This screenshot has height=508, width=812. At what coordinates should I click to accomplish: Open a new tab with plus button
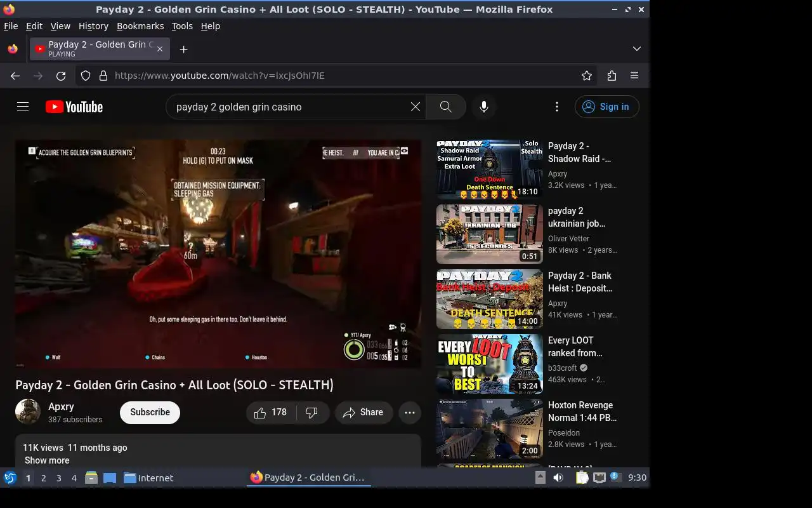[x=183, y=49]
